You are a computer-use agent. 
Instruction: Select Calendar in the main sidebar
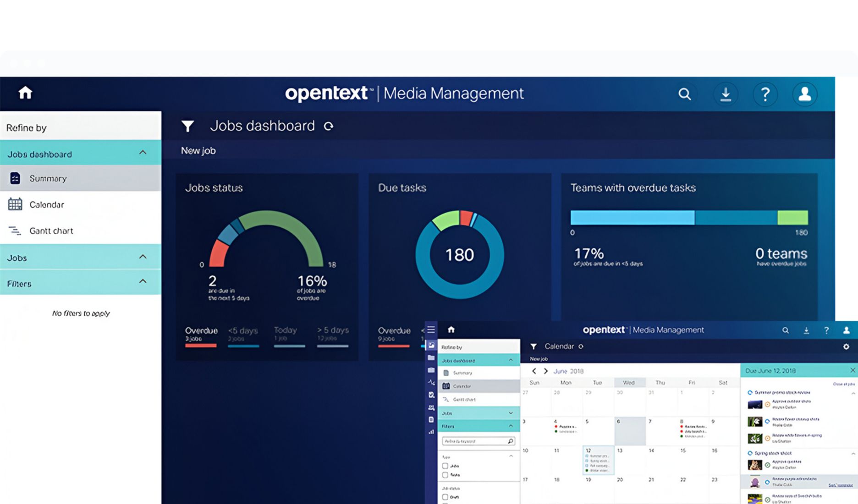(x=46, y=205)
